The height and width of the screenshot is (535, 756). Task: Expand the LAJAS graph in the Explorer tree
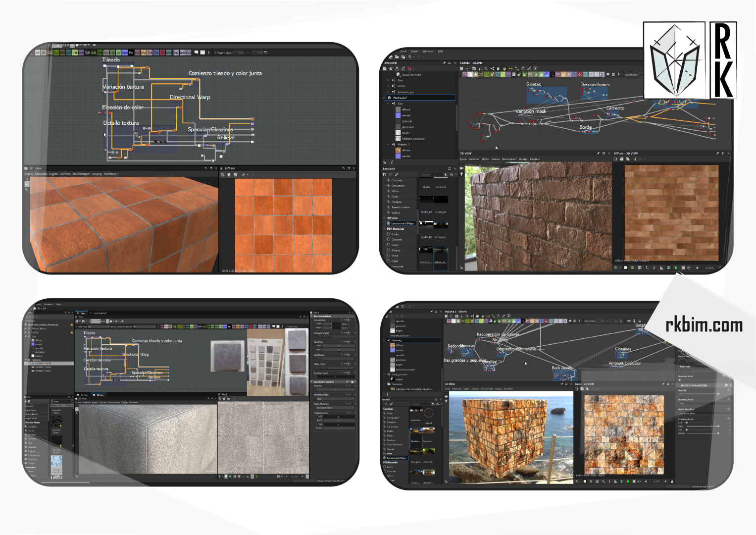(388, 86)
